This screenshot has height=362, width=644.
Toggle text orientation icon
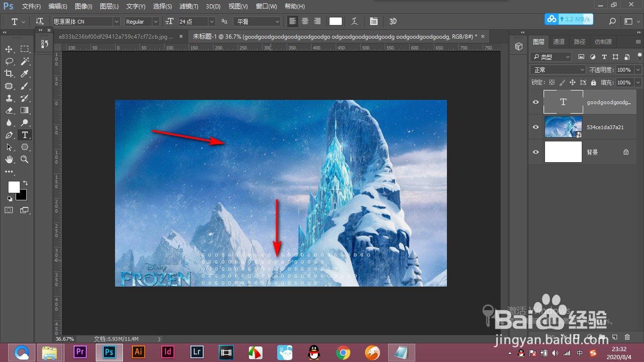[40, 22]
